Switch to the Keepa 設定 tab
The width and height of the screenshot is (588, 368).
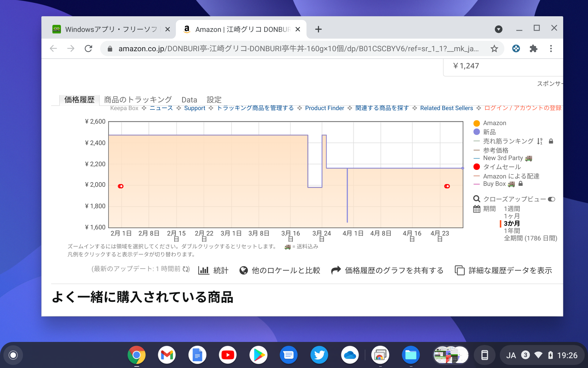tap(214, 99)
